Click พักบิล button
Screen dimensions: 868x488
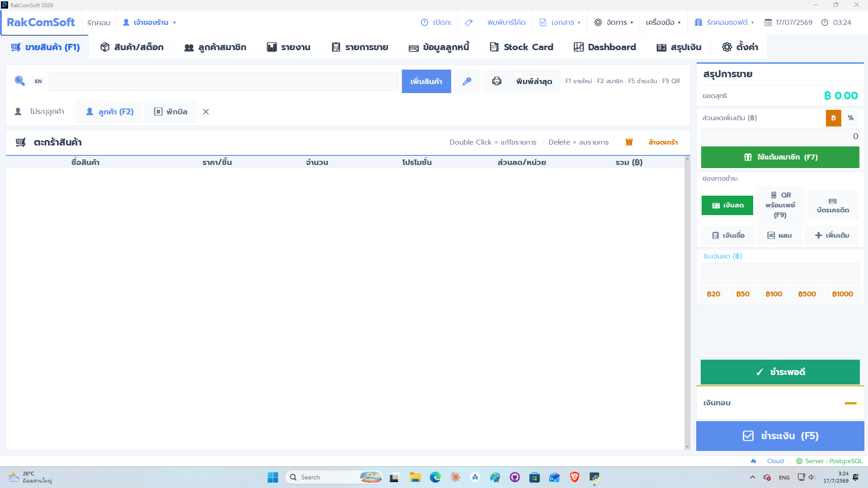(x=171, y=112)
